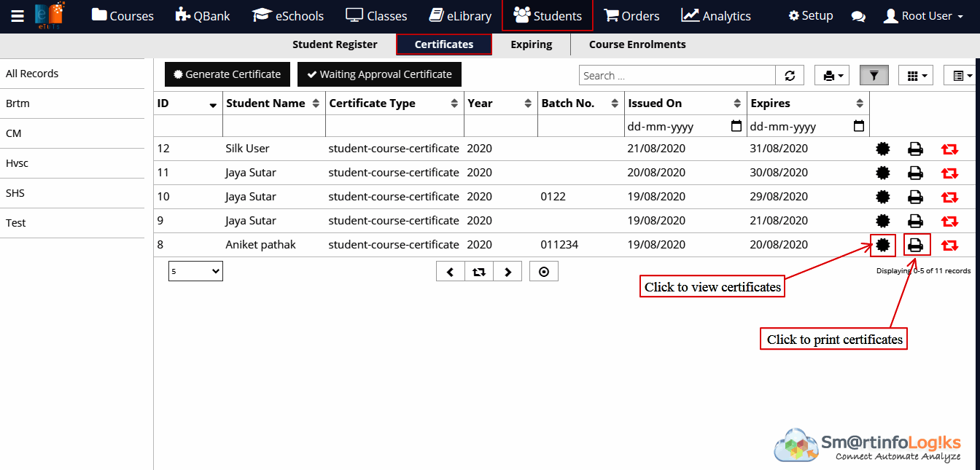Open the column list dropdown
This screenshot has height=470, width=980.
click(962, 75)
